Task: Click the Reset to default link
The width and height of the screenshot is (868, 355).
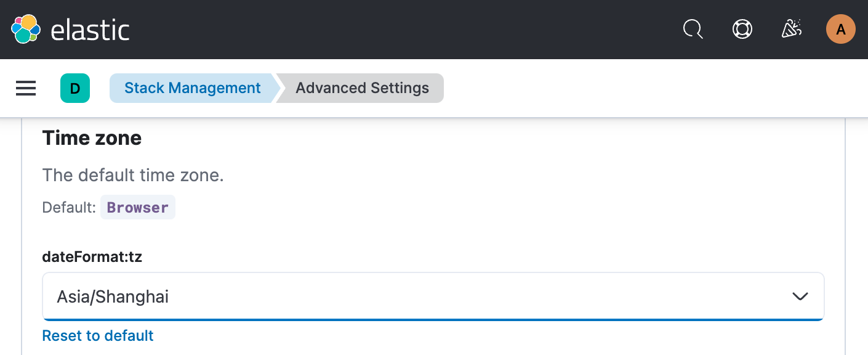Action: (98, 335)
